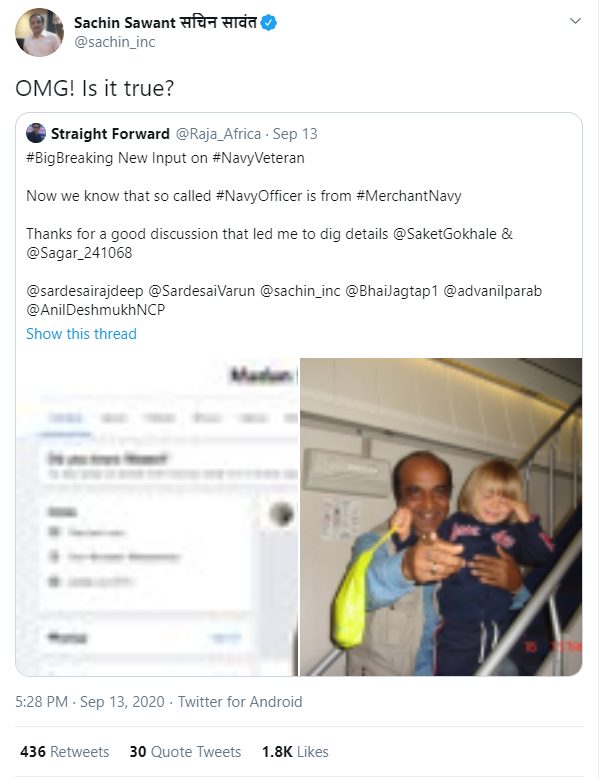
Task: View the 1.8K Likes list
Action: (x=296, y=752)
